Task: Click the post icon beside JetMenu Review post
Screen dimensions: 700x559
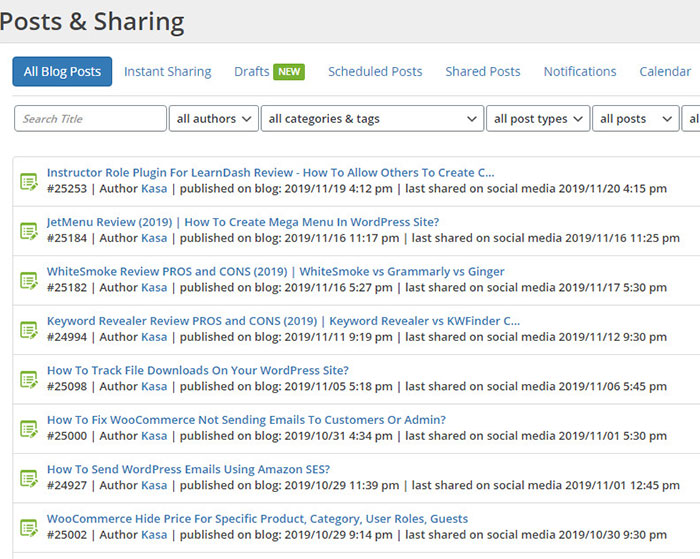Action: point(29,231)
